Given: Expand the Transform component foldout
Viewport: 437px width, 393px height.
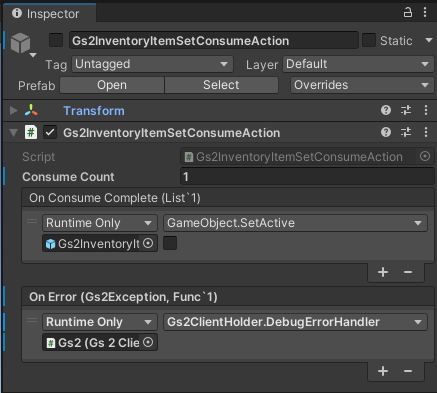Looking at the screenshot, I should [13, 111].
